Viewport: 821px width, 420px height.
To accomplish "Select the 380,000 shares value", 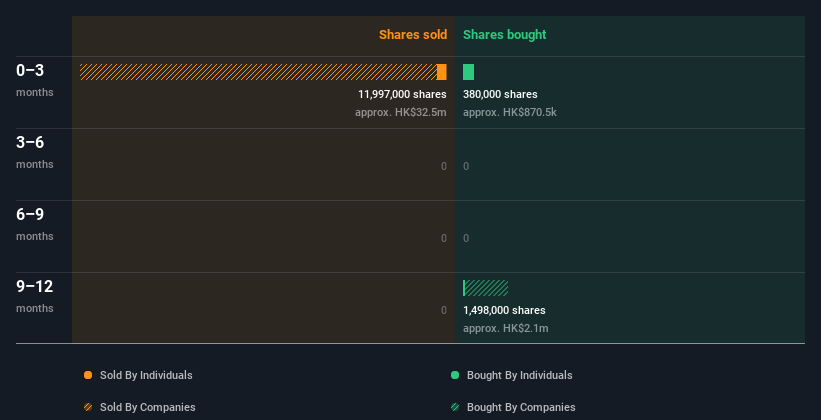I will [500, 94].
